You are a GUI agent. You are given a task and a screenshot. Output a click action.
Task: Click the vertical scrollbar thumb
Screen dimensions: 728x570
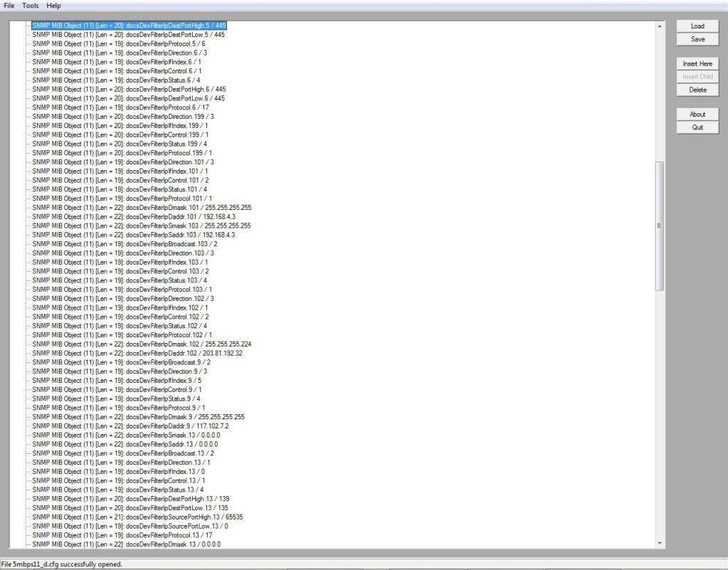click(659, 226)
